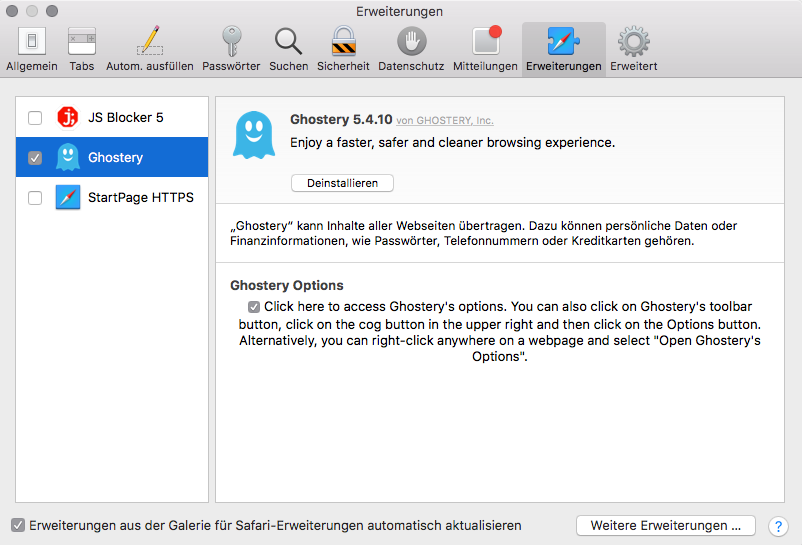
Task: Open the Erweitert gear pane
Action: pos(634,50)
